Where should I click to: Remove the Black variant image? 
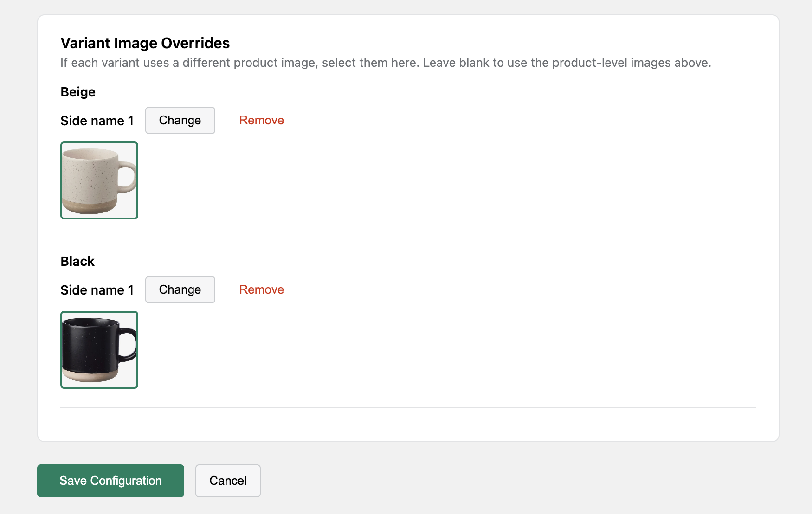pos(261,289)
